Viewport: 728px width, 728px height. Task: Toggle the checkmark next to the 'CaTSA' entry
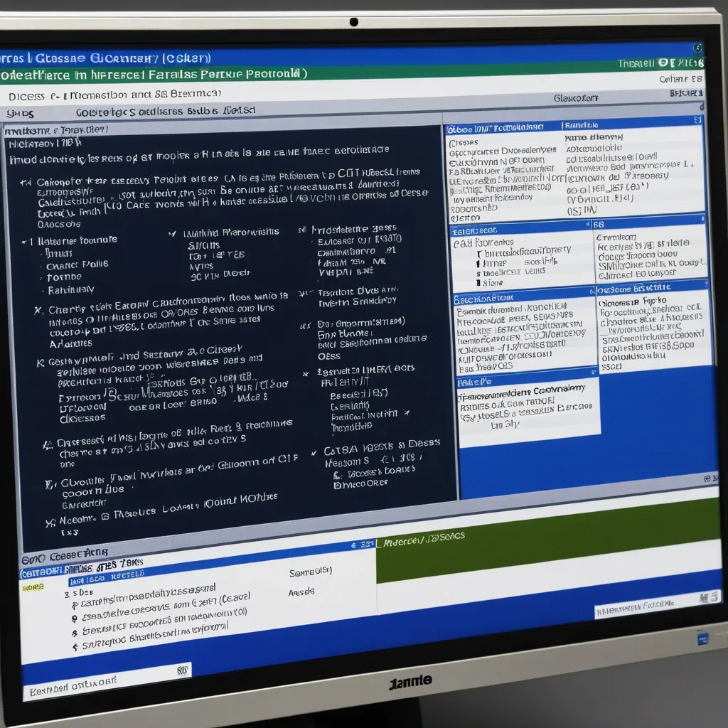point(314,454)
